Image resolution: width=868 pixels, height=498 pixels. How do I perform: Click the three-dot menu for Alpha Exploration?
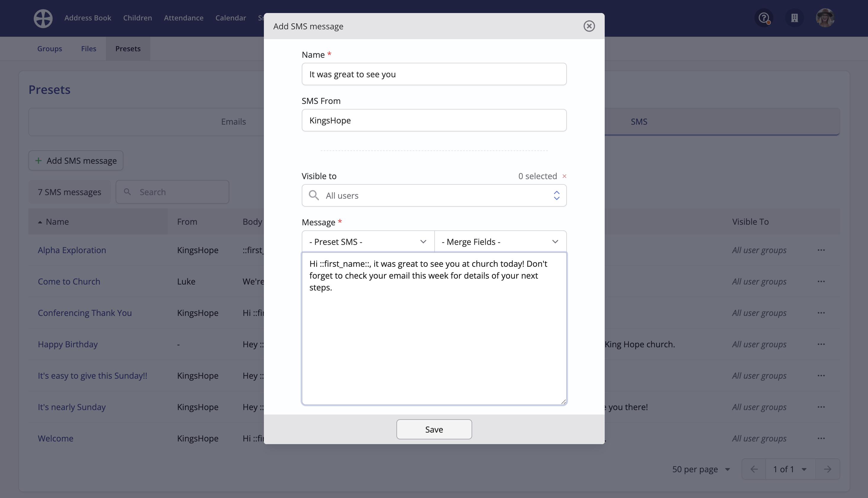821,250
